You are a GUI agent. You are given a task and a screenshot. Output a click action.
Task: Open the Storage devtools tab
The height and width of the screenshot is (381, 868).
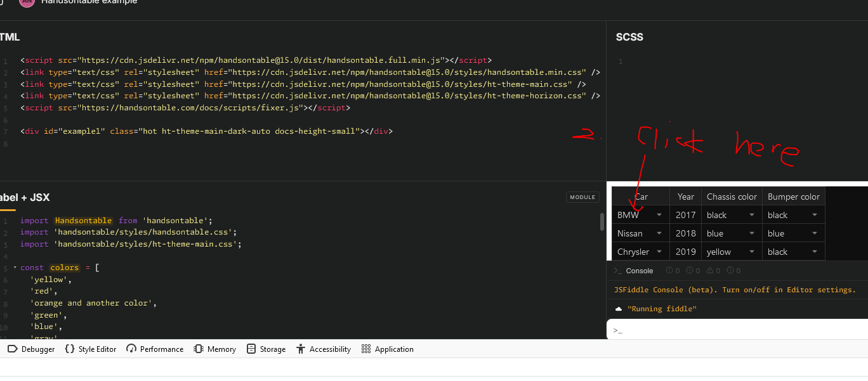[x=266, y=349]
